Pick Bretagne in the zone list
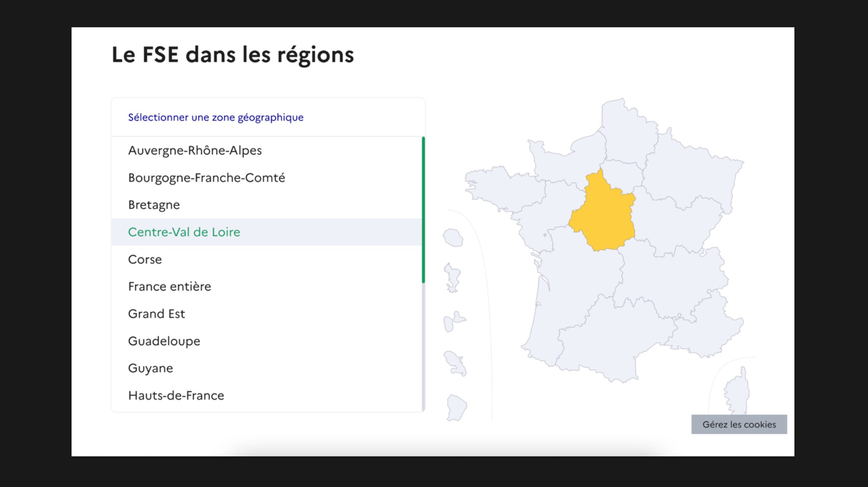This screenshot has height=487, width=868. (x=154, y=205)
